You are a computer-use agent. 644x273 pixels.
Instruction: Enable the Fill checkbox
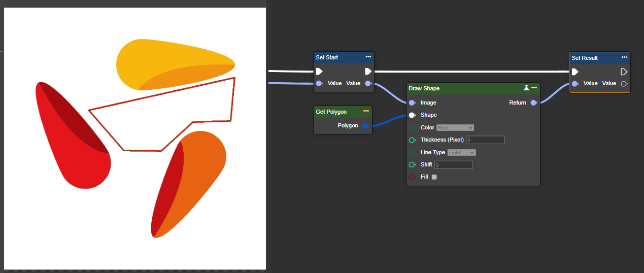[x=434, y=177]
